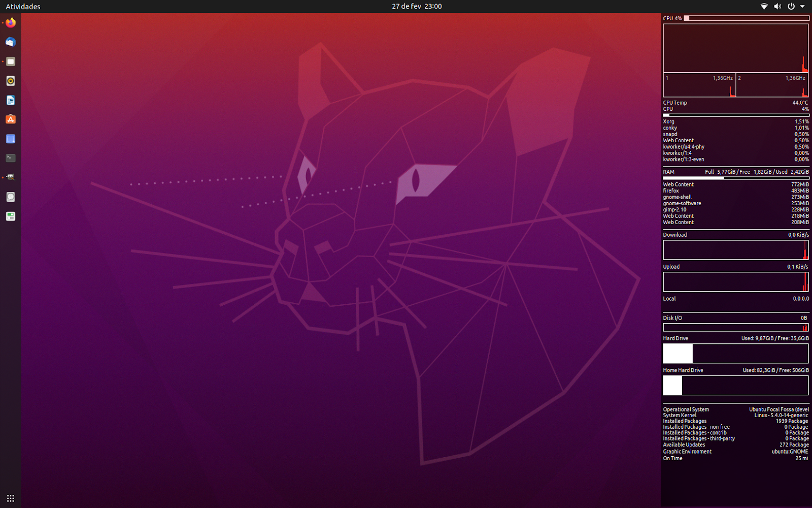Click the Upload speed graph in Conky
Screen dimensions: 812x508
click(735, 282)
